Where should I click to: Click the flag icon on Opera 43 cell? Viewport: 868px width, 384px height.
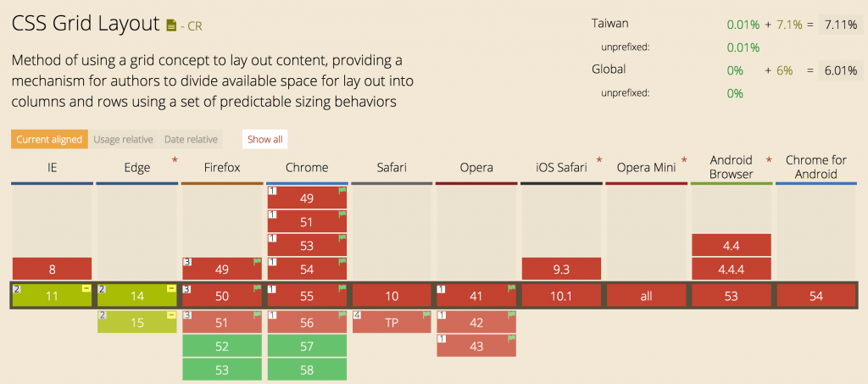511,338
